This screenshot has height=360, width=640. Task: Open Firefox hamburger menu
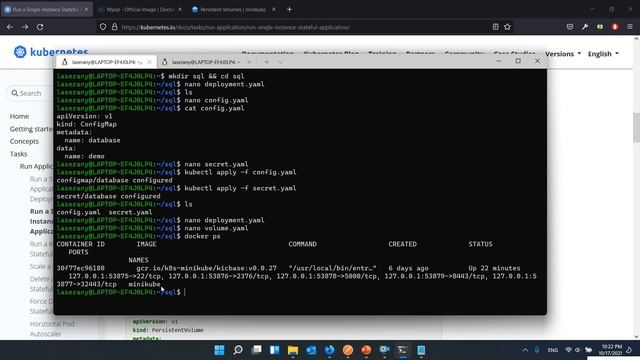tap(630, 27)
